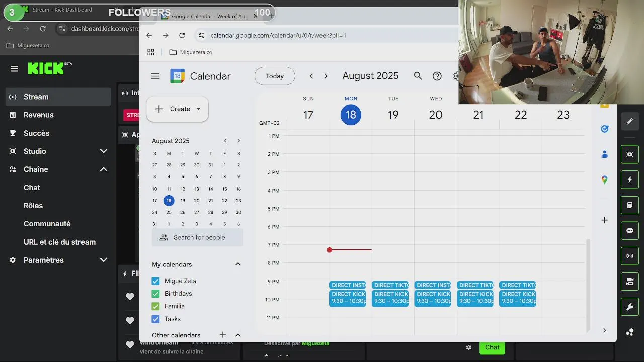Collapse My calendars section
The height and width of the screenshot is (362, 644).
pyautogui.click(x=238, y=264)
